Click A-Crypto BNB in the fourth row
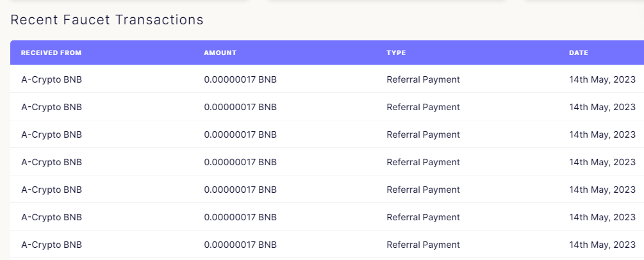The width and height of the screenshot is (644, 260). tap(51, 162)
